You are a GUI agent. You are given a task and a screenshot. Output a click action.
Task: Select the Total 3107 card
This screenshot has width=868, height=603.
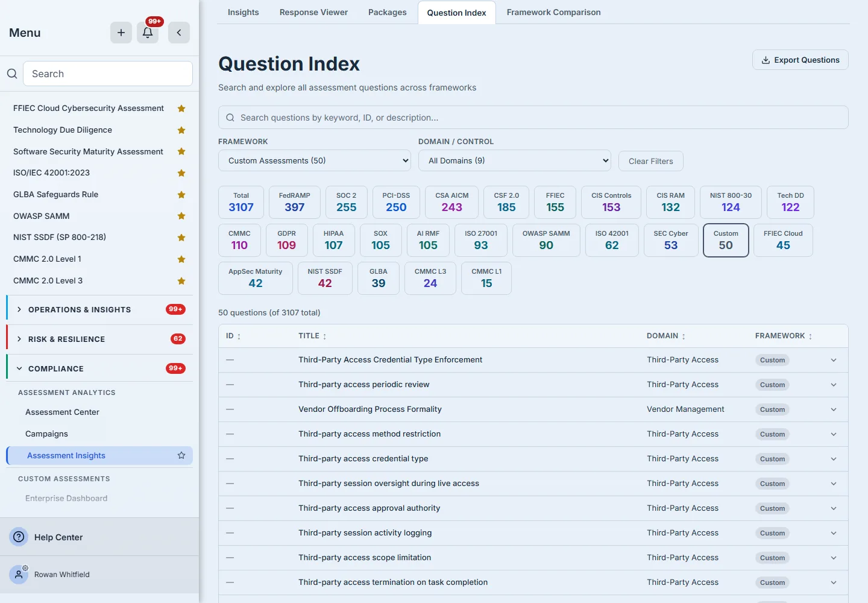pos(241,202)
